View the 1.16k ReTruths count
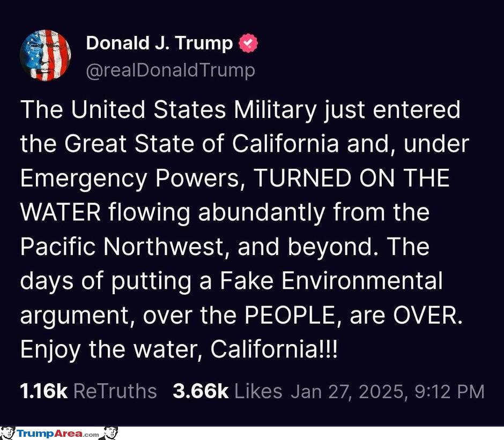This screenshot has height=440, width=504. pyautogui.click(x=44, y=391)
